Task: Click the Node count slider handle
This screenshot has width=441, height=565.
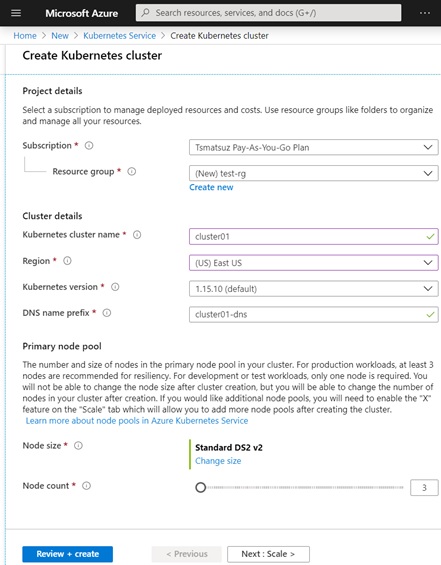Action: (x=201, y=488)
